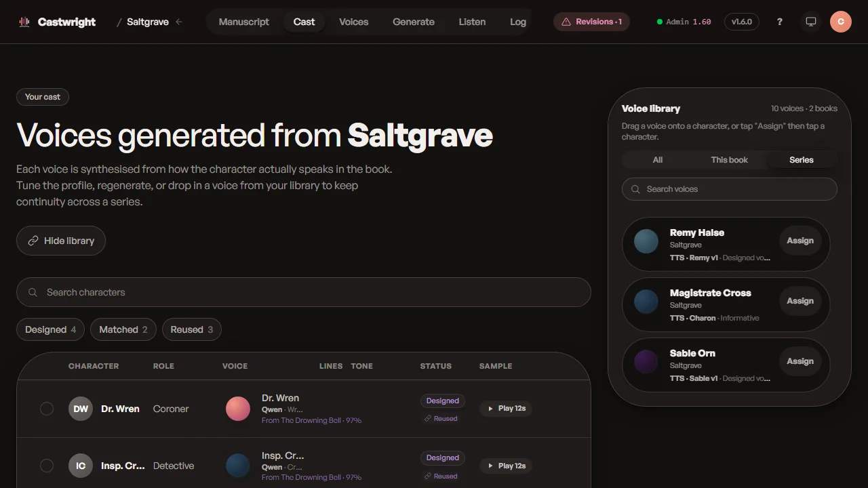
Task: Filter by Matched 2 chip
Action: pos(123,329)
